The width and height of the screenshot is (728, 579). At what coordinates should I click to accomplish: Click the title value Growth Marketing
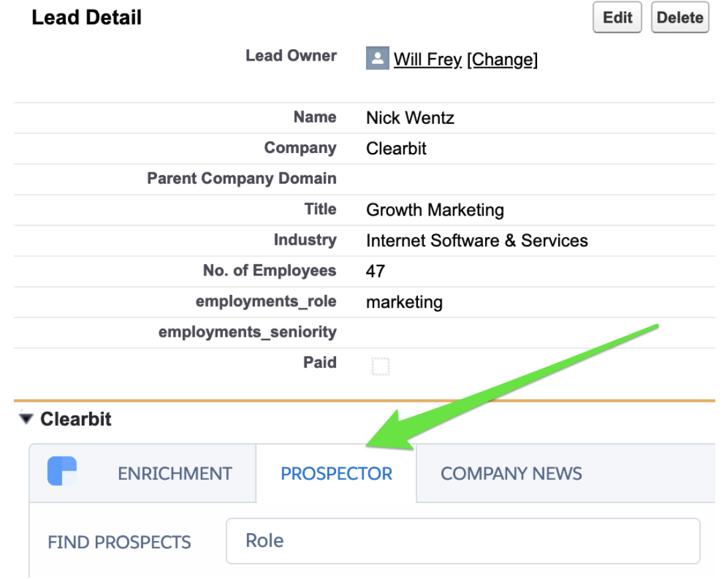[435, 210]
